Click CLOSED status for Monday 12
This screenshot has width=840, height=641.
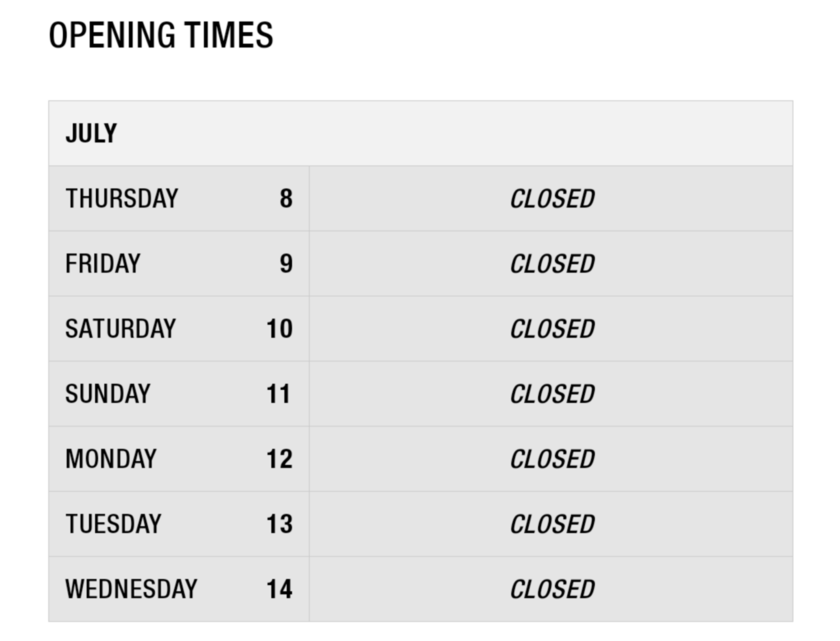pos(552,459)
